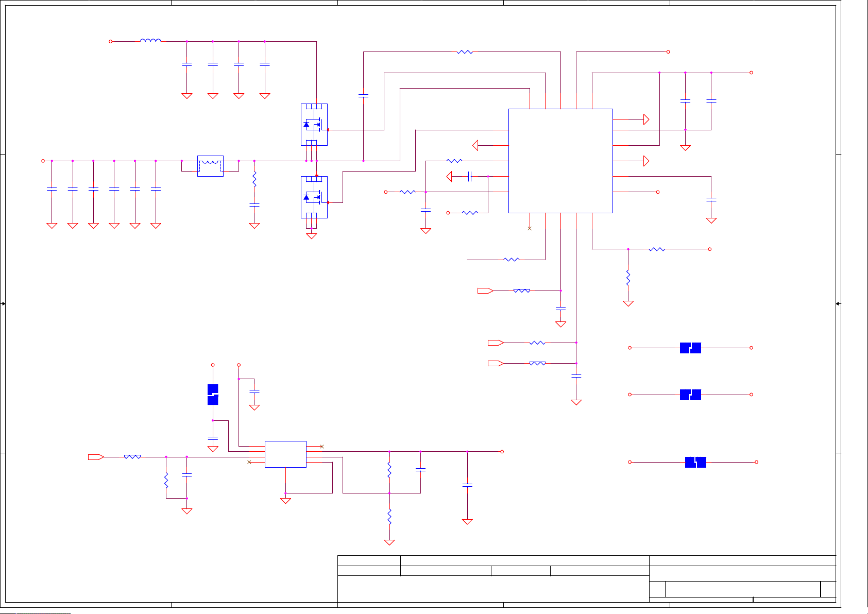Select the capacitor directly below the vertical jumper pad
The width and height of the screenshot is (868, 614).
click(x=213, y=438)
